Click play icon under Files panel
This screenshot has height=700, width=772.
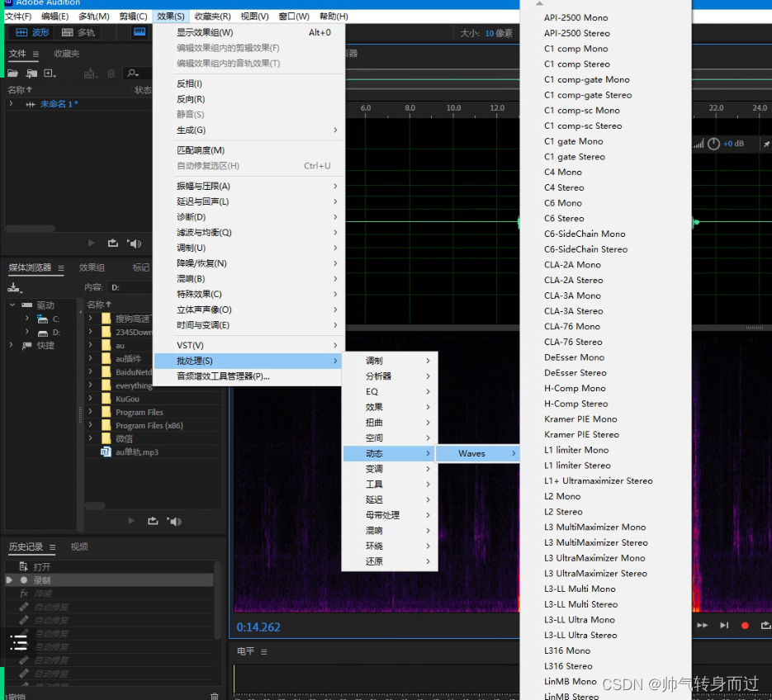click(x=91, y=244)
